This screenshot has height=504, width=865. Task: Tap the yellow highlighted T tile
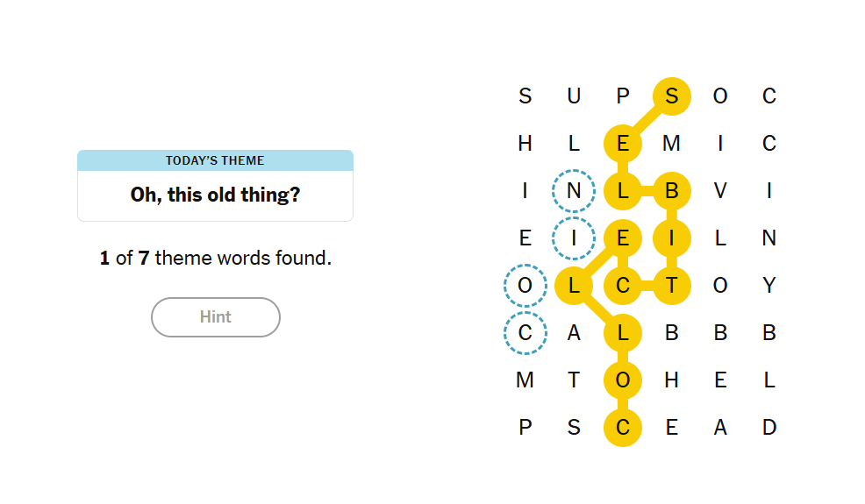click(x=671, y=286)
